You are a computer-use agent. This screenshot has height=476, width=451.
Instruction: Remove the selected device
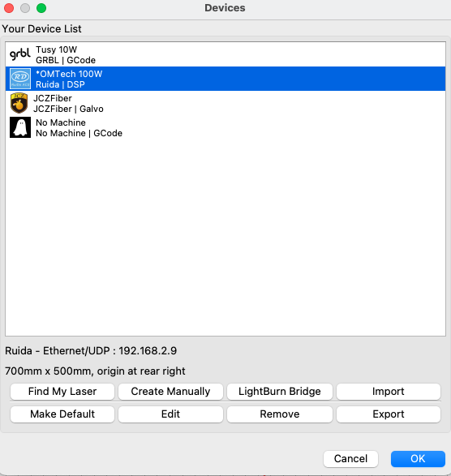tap(280, 414)
